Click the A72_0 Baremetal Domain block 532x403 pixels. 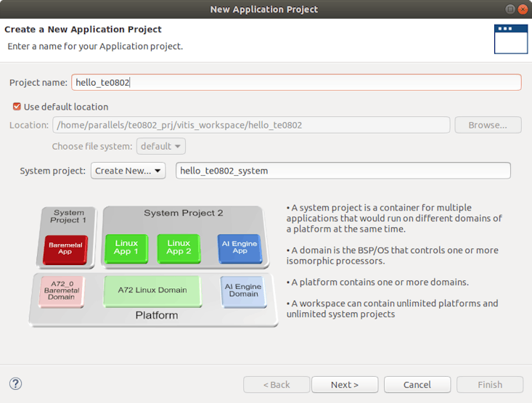61,291
